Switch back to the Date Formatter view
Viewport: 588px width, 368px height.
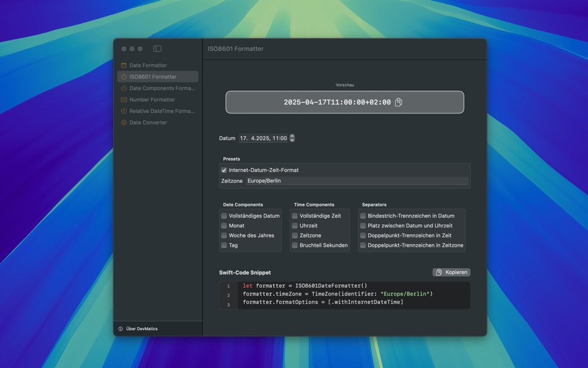pos(147,65)
